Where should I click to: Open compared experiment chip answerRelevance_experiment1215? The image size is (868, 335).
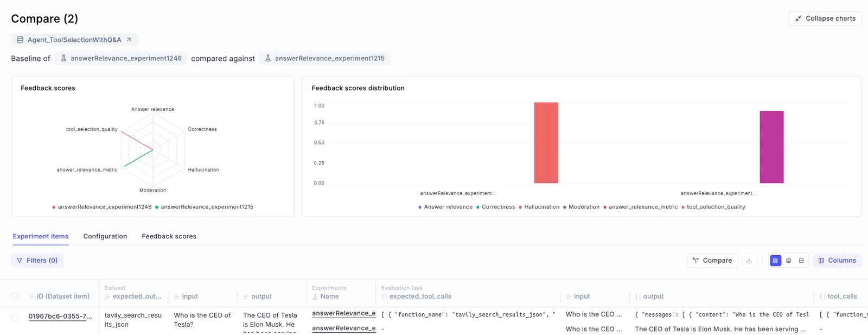[x=324, y=58]
